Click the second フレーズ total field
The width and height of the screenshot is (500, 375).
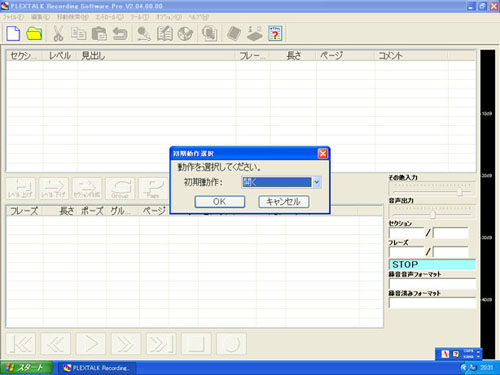click(x=451, y=252)
